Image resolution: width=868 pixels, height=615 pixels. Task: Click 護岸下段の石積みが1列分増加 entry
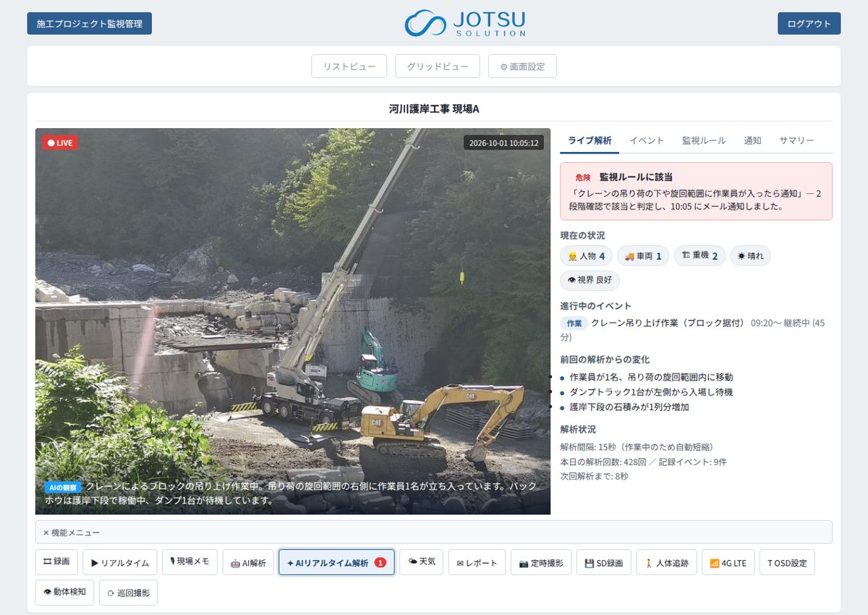point(629,407)
